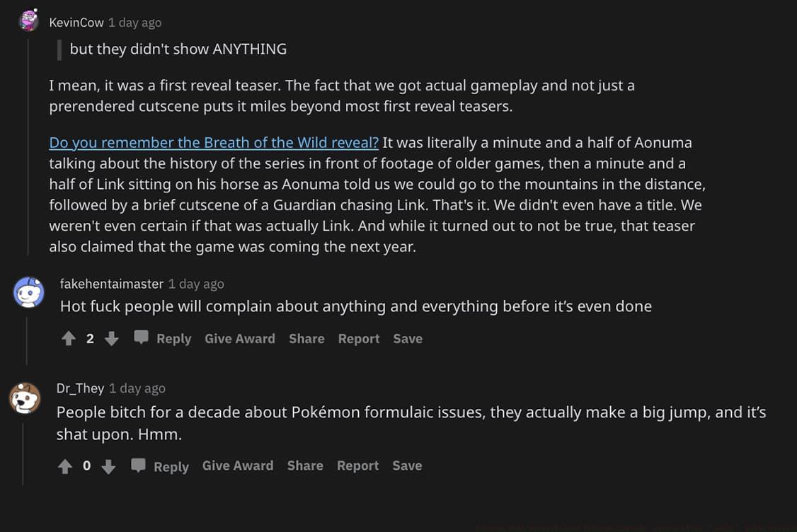Report Dr_They's comment
Viewport: 797px width, 532px height.
tap(357, 466)
